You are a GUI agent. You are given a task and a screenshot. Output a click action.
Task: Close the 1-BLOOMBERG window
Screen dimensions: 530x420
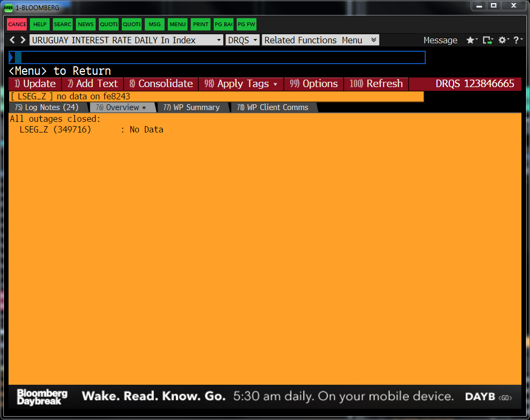point(513,6)
